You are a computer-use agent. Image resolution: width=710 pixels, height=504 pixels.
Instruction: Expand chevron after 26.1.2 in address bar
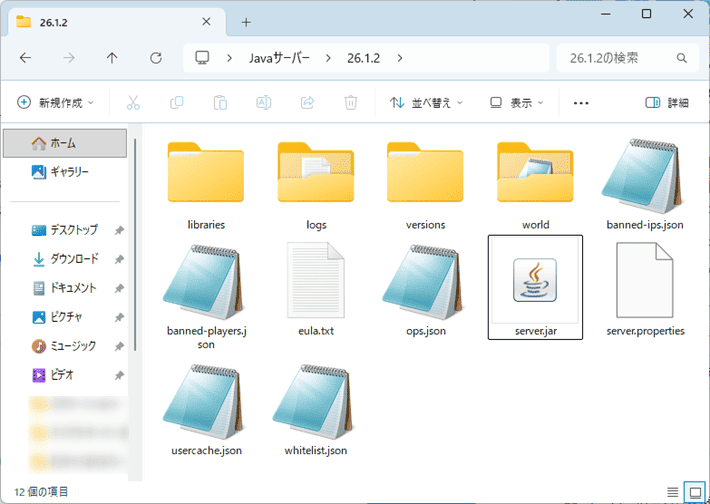point(400,58)
